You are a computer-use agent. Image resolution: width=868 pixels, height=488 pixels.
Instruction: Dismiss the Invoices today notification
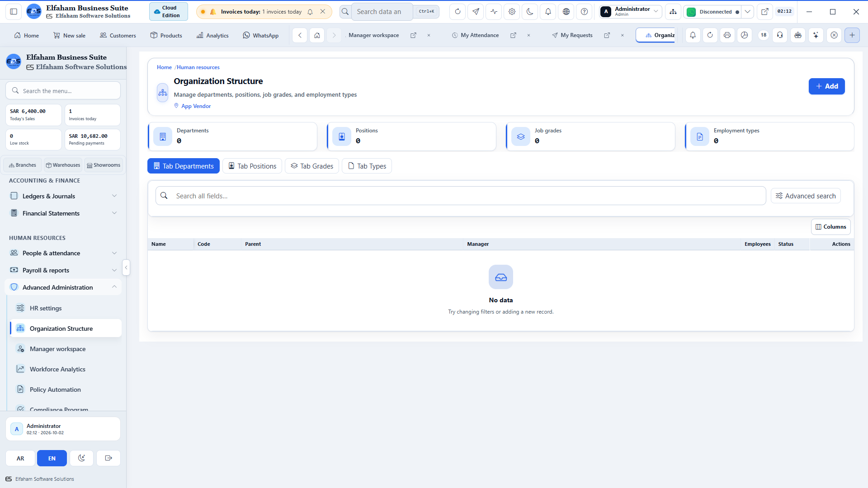[x=323, y=12]
